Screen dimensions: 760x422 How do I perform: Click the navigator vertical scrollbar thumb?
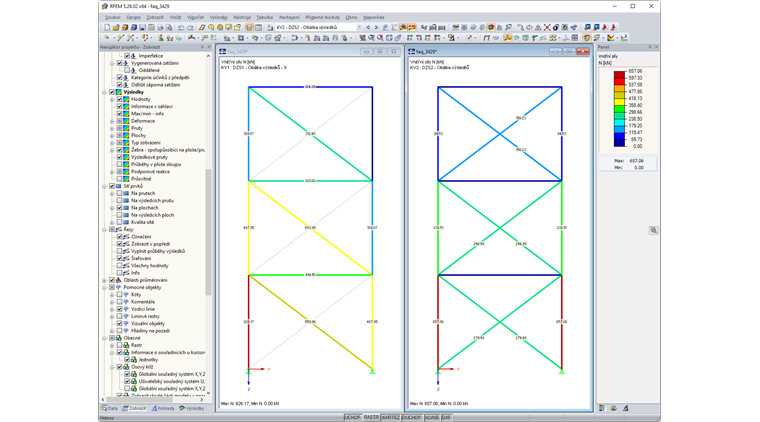pos(208,232)
